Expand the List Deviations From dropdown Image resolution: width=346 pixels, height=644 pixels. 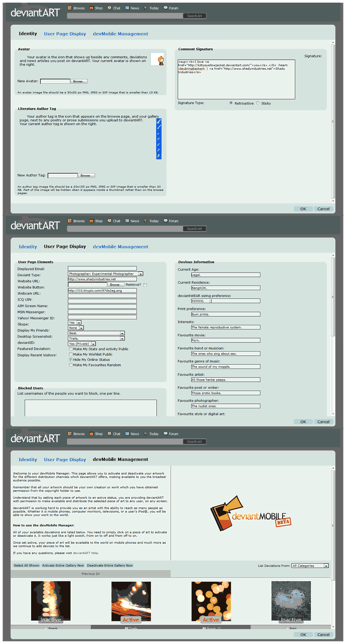tap(326, 565)
